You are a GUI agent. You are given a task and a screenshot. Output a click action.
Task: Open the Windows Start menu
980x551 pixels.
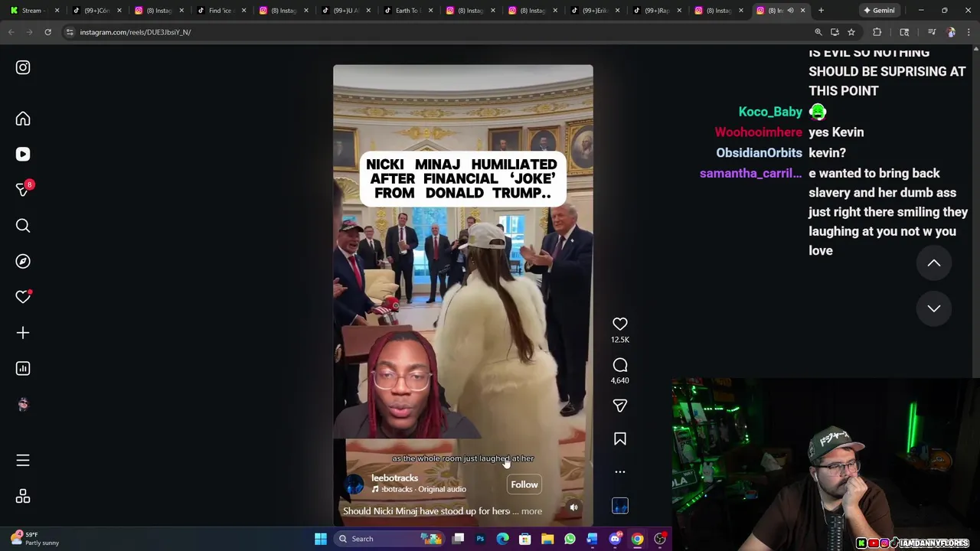click(321, 539)
